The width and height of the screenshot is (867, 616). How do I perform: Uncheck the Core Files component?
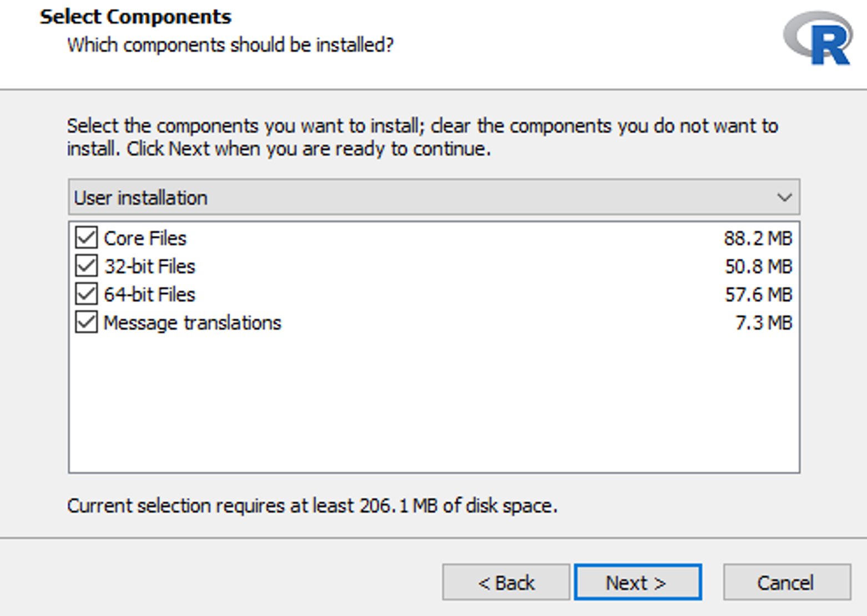(x=85, y=238)
